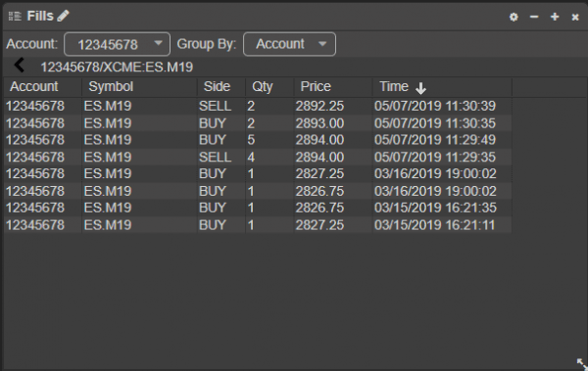This screenshot has height=371, width=588.
Task: Select the fill at 03/15/2019 16:21:35
Action: click(258, 208)
